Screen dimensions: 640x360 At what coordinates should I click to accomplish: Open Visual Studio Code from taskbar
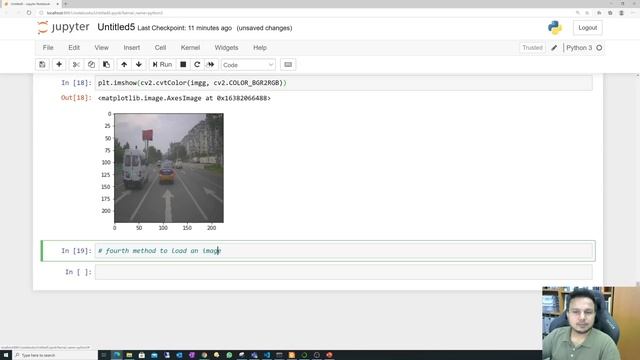click(x=267, y=355)
